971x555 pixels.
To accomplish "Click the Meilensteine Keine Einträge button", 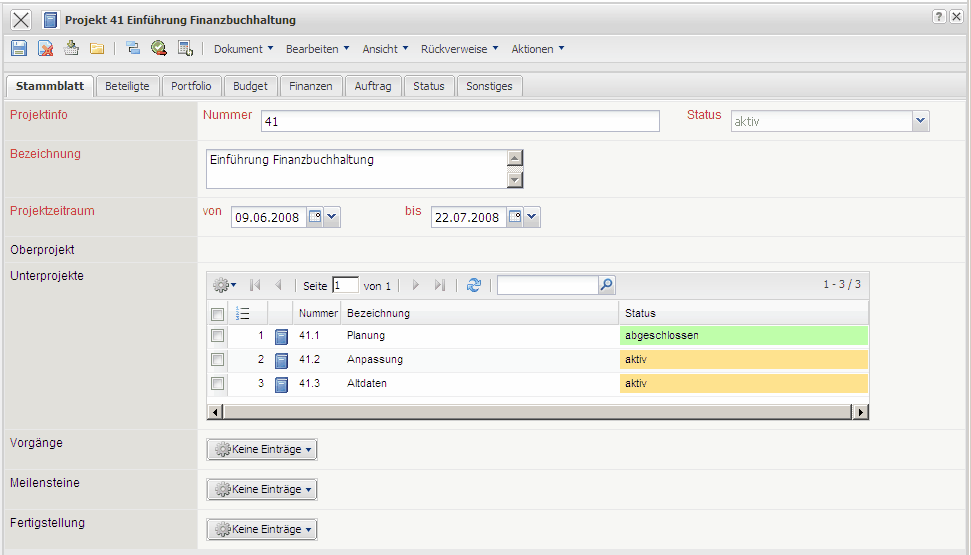I will point(262,490).
